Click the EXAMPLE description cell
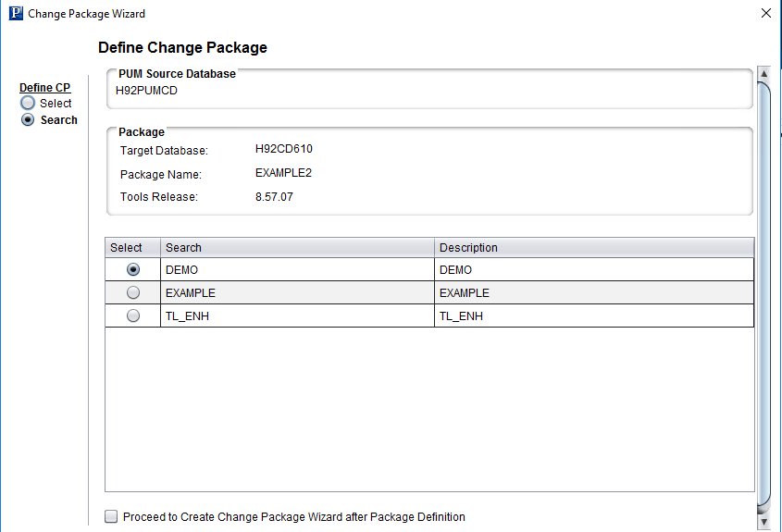Image resolution: width=782 pixels, height=532 pixels. (x=594, y=292)
